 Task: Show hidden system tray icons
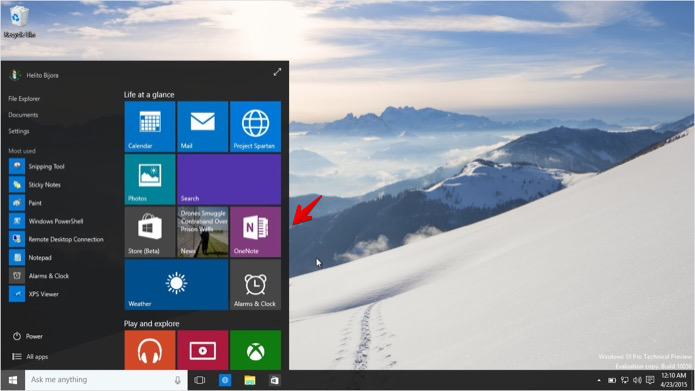[599, 380]
